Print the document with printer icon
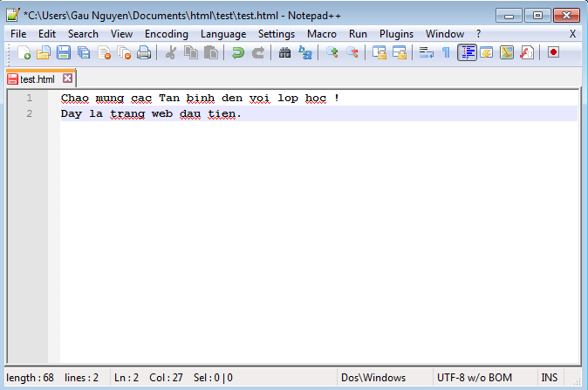Image resolution: width=588 pixels, height=390 pixels. (144, 52)
